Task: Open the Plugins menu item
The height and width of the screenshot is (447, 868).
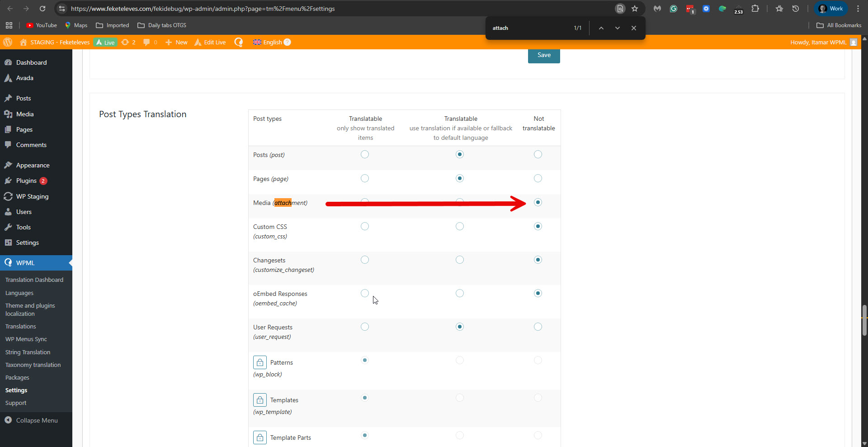Action: point(26,181)
